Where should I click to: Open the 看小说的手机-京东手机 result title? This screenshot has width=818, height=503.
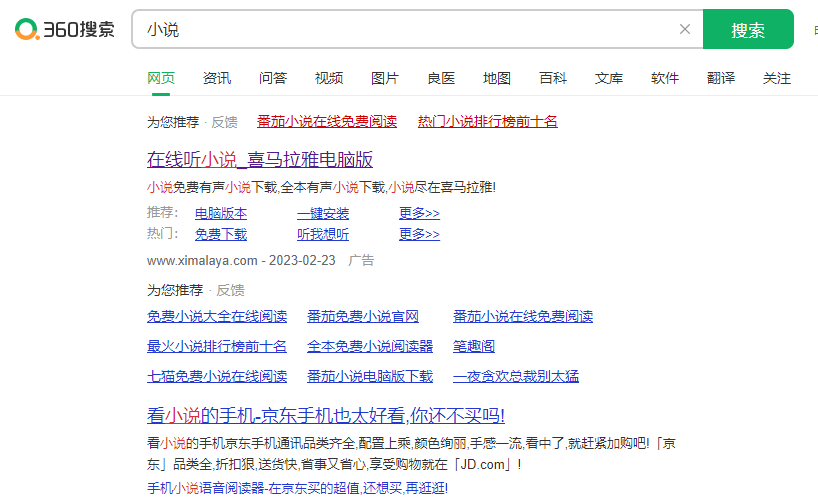326,415
